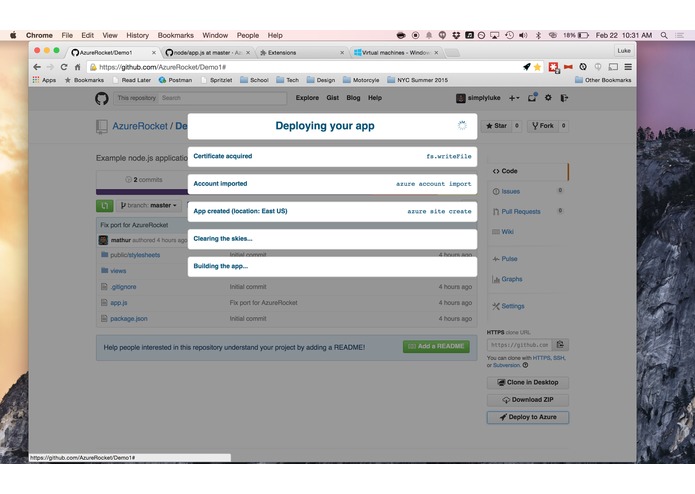Open the History menu
The width and height of the screenshot is (695, 494).
(137, 35)
